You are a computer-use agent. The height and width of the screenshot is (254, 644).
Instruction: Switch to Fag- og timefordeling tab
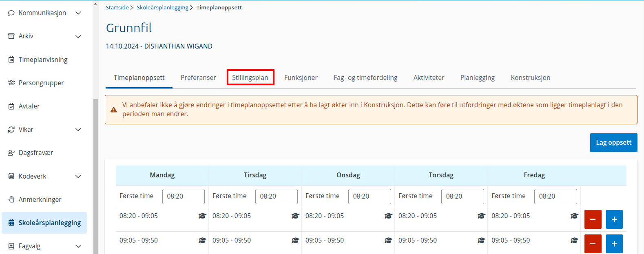click(365, 77)
